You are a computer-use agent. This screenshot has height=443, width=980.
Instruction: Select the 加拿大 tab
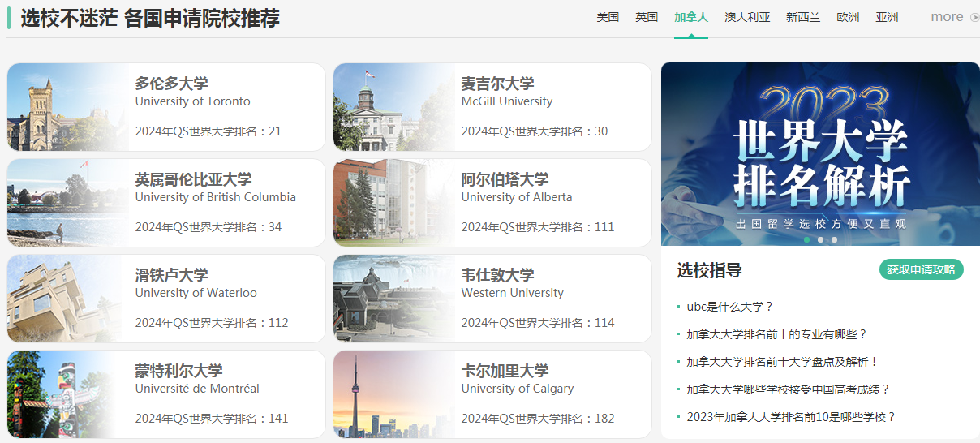[691, 17]
